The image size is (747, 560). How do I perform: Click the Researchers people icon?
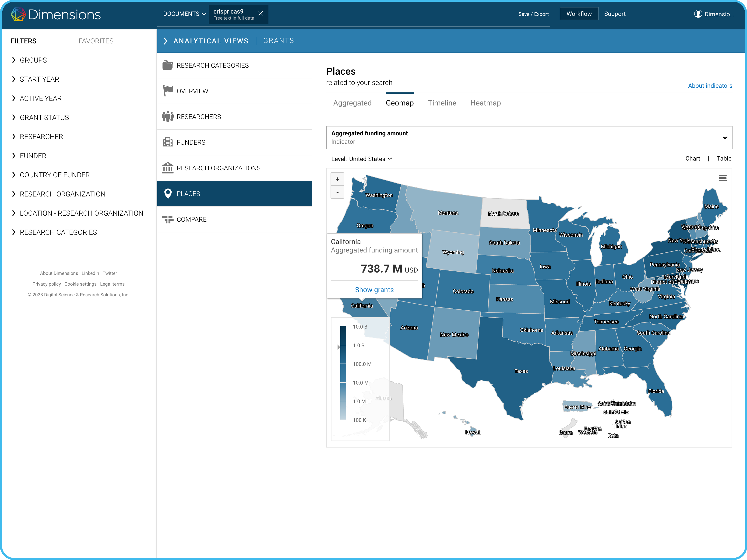coord(168,116)
